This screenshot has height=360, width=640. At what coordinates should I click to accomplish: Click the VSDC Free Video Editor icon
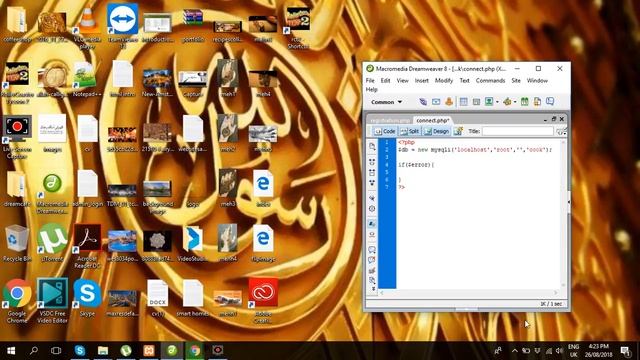click(52, 301)
